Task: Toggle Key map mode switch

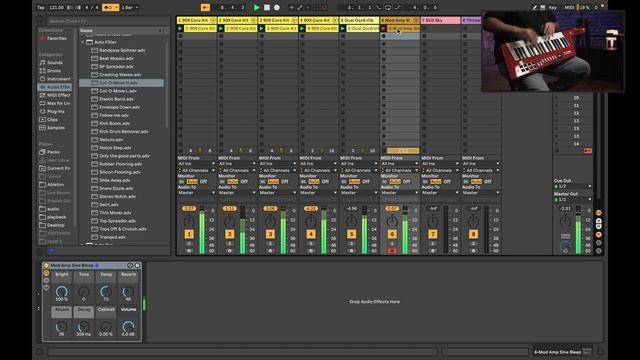Action: 552,7
